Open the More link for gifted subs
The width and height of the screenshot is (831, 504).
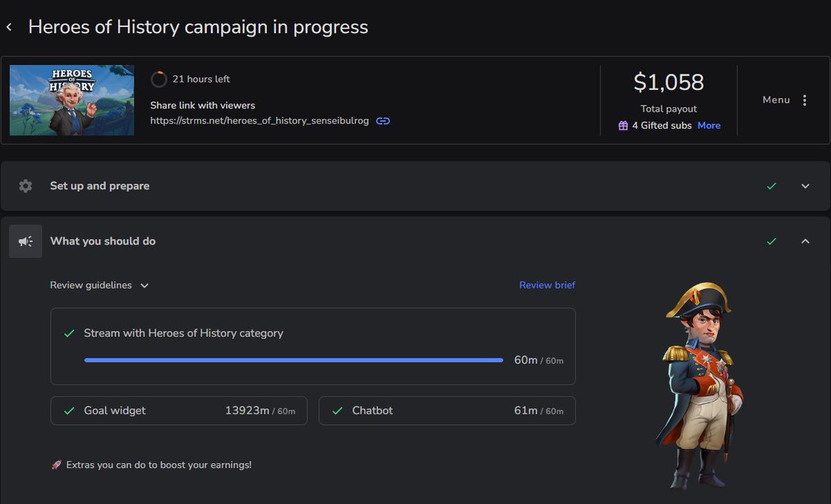tap(709, 125)
